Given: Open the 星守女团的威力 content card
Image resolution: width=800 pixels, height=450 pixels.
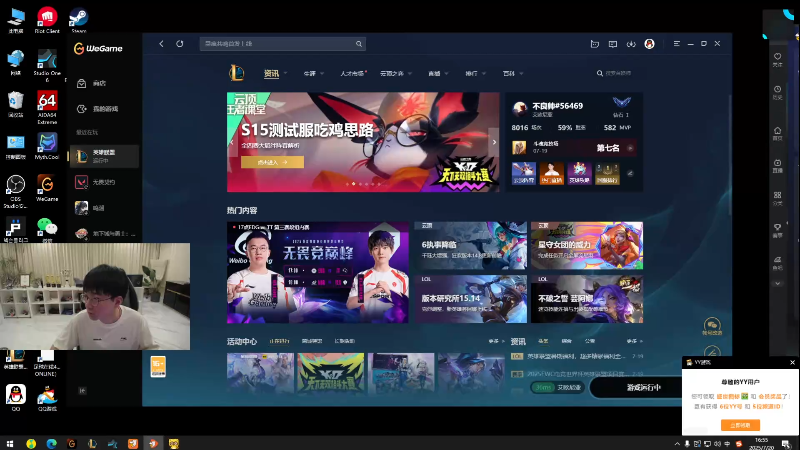Looking at the screenshot, I should (587, 245).
